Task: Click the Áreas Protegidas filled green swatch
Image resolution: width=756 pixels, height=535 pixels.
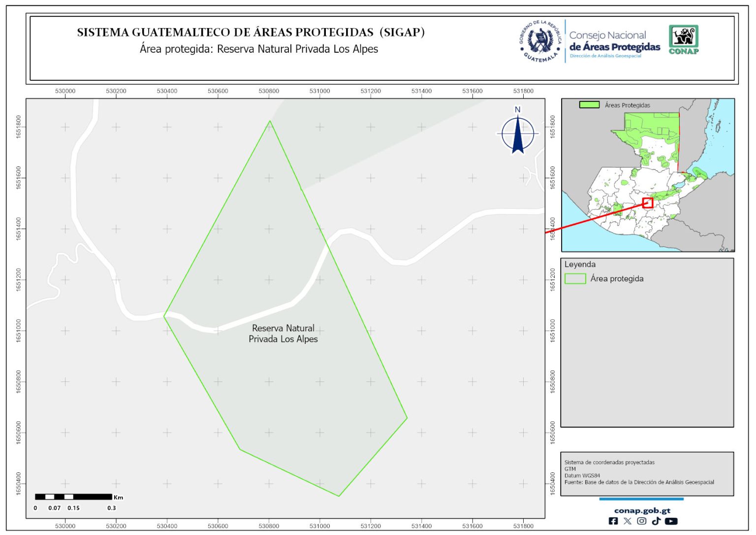Action: point(589,105)
